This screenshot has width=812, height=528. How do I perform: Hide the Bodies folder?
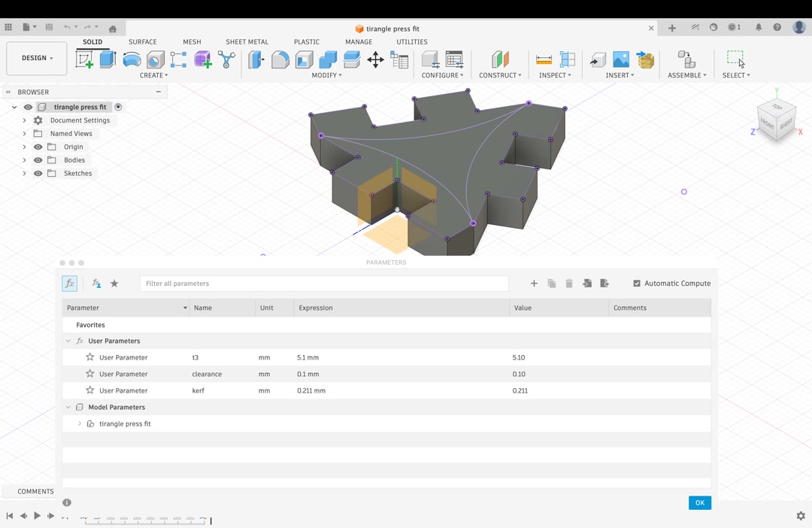coord(38,160)
